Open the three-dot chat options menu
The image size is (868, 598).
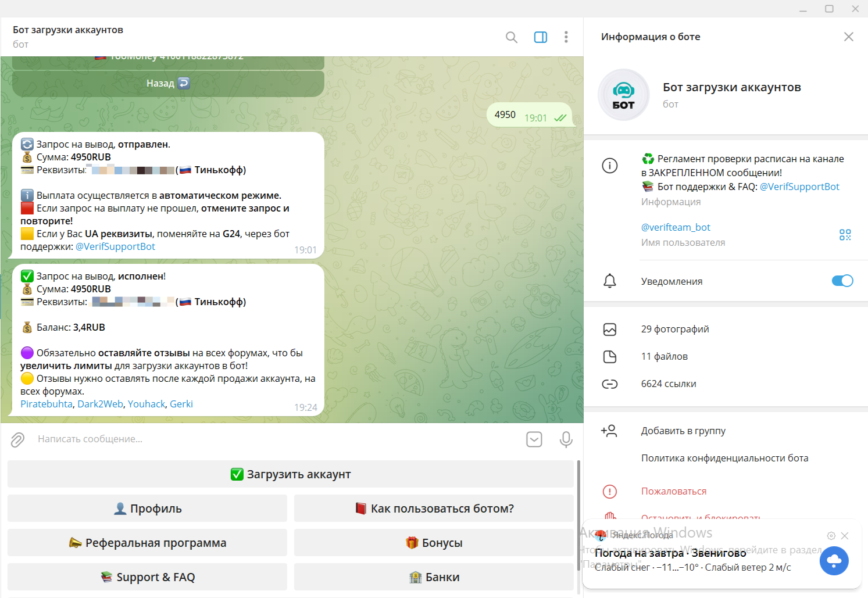(566, 37)
